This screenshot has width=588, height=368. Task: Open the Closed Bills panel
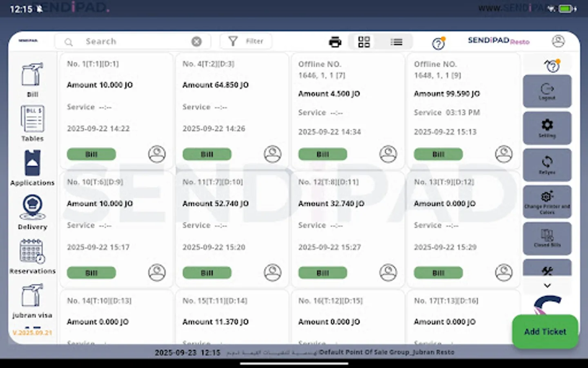click(547, 238)
